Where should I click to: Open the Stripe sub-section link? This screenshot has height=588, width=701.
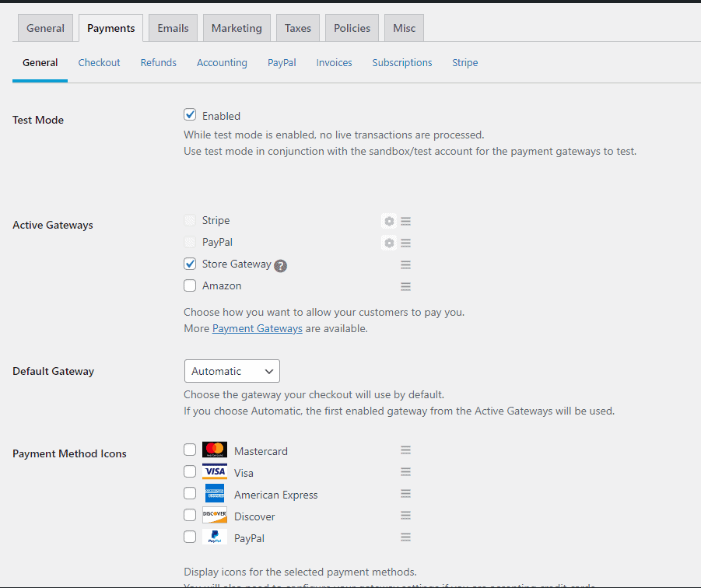(464, 62)
